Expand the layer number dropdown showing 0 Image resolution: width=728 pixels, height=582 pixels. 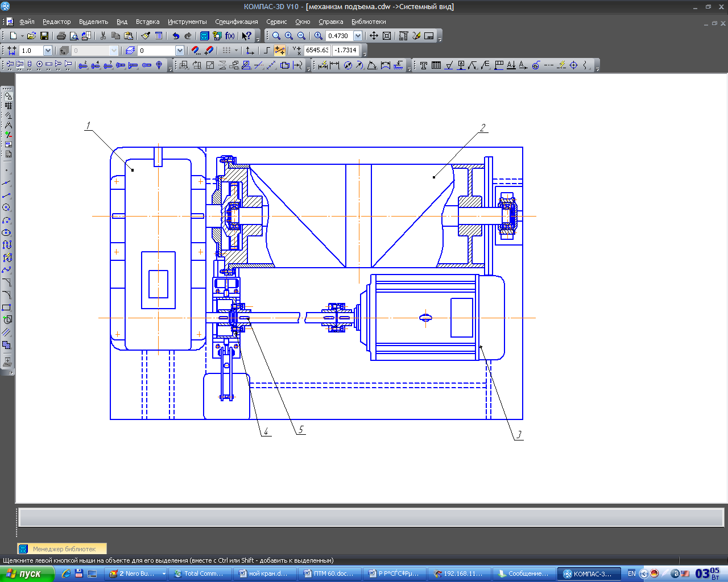coord(180,51)
